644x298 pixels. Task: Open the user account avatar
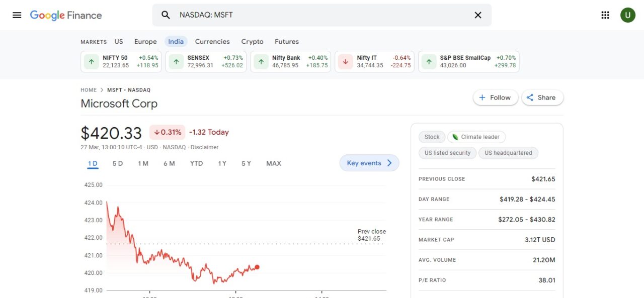(x=628, y=15)
